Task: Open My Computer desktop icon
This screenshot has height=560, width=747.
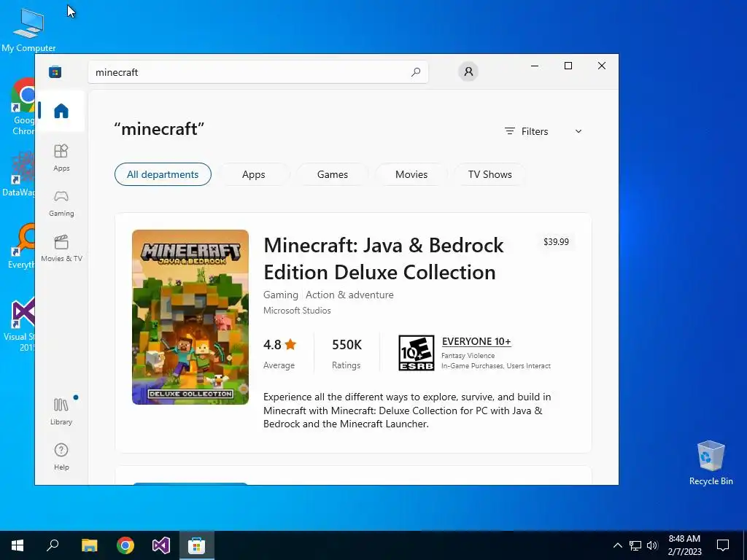Action: (28, 31)
